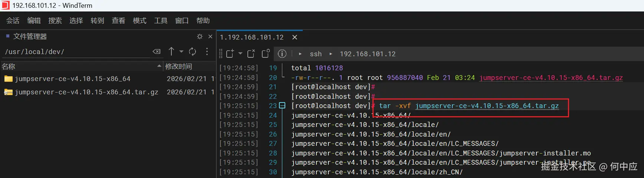Click folder icon of jumpserver-ce-v4.10.15-x86_64
Viewport: 644px width, 178px height.
(x=8, y=79)
